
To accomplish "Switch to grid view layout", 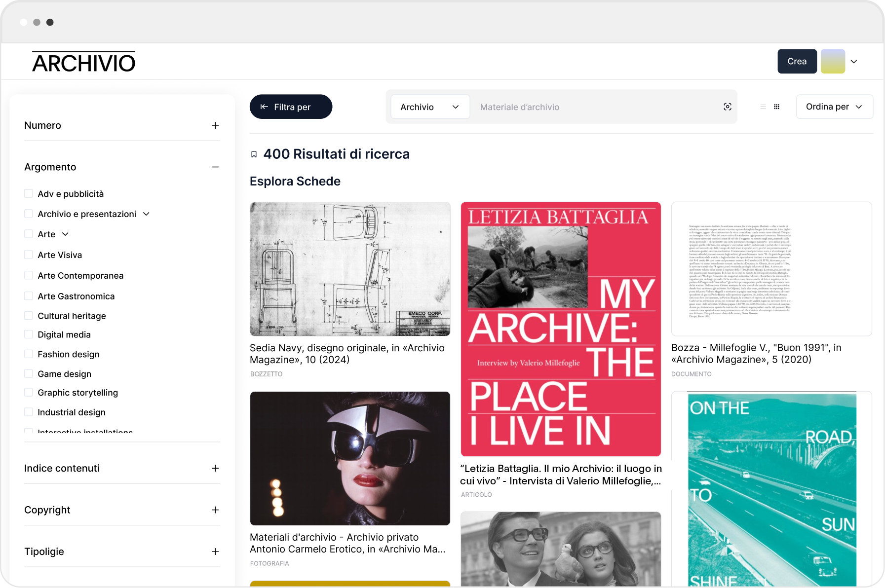I will coord(776,107).
